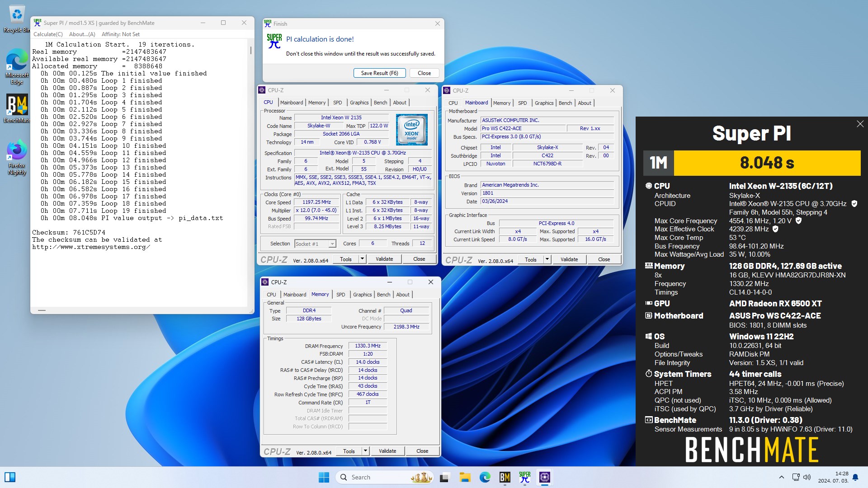The image size is (868, 488).
Task: Open SPD tab in CPU-Z Mainboard window
Action: click(x=522, y=103)
